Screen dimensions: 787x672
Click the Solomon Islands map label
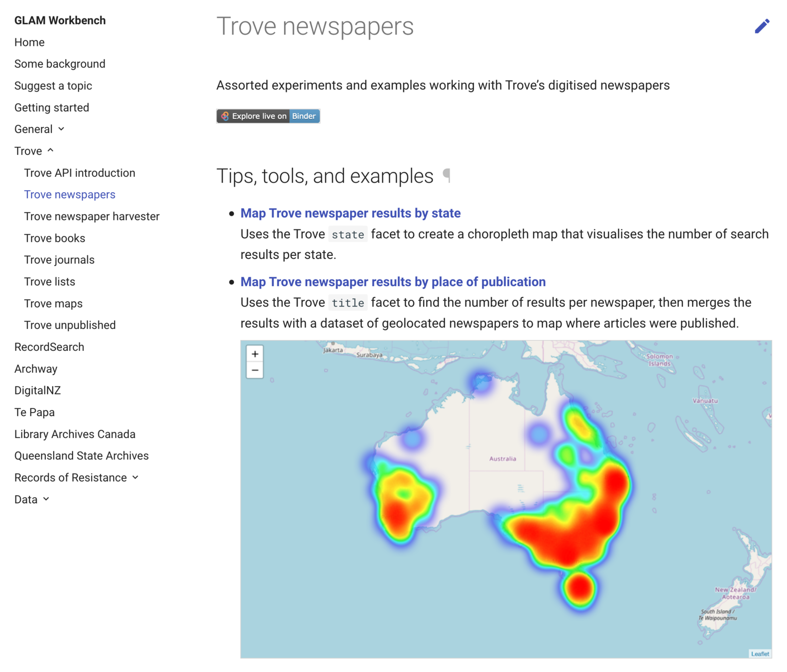click(660, 360)
